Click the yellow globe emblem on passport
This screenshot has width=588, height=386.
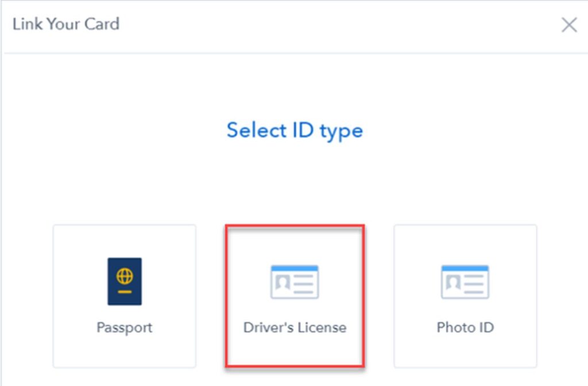tap(125, 276)
